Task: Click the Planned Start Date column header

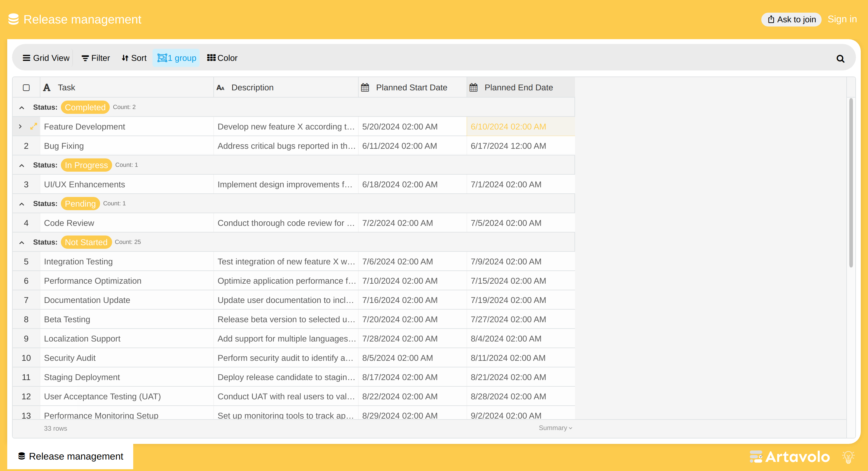Action: [x=412, y=88]
